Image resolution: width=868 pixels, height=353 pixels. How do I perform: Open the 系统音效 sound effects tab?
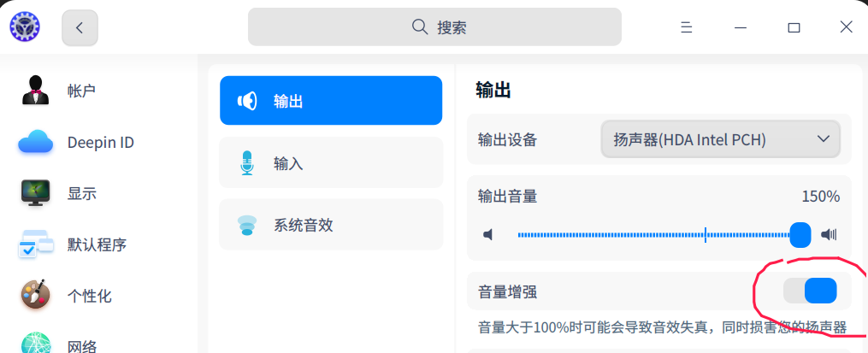pos(331,226)
